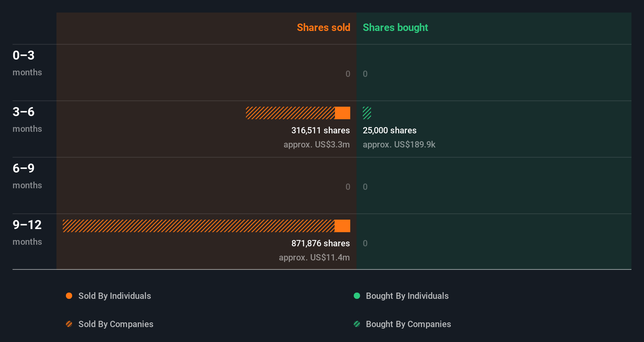Click the solid orange segment in 3–6 months
Screen dimensions: 644x342
tap(342, 113)
